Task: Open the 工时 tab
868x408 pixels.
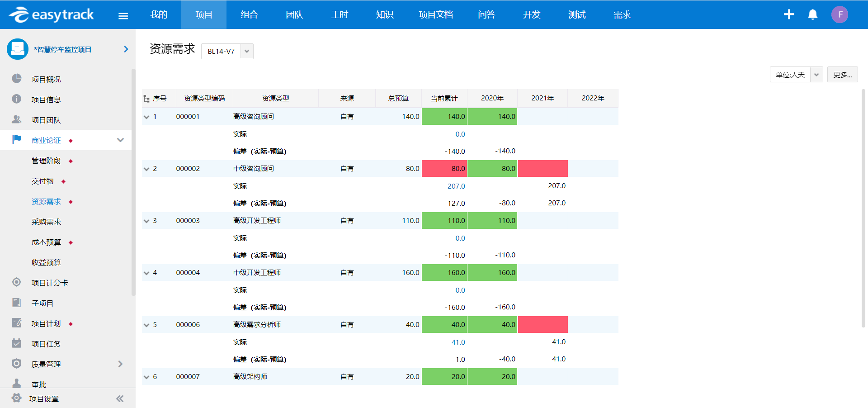Action: (340, 14)
